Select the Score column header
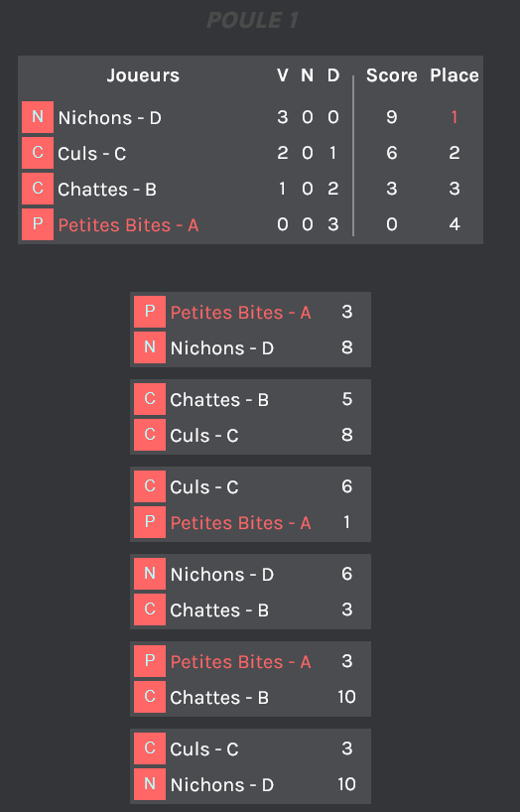This screenshot has width=520, height=812. (x=392, y=75)
